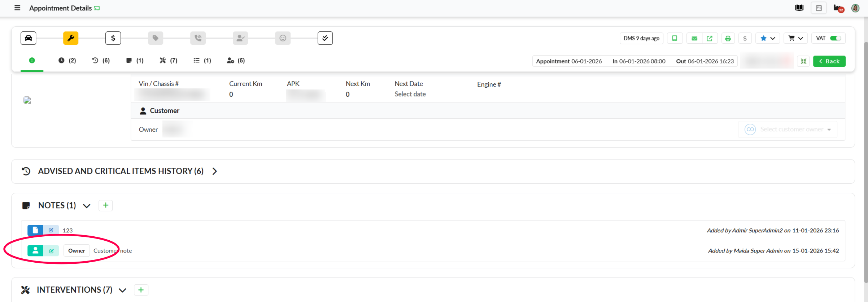The width and height of the screenshot is (868, 302).
Task: Toggle the VAT switch
Action: (835, 38)
